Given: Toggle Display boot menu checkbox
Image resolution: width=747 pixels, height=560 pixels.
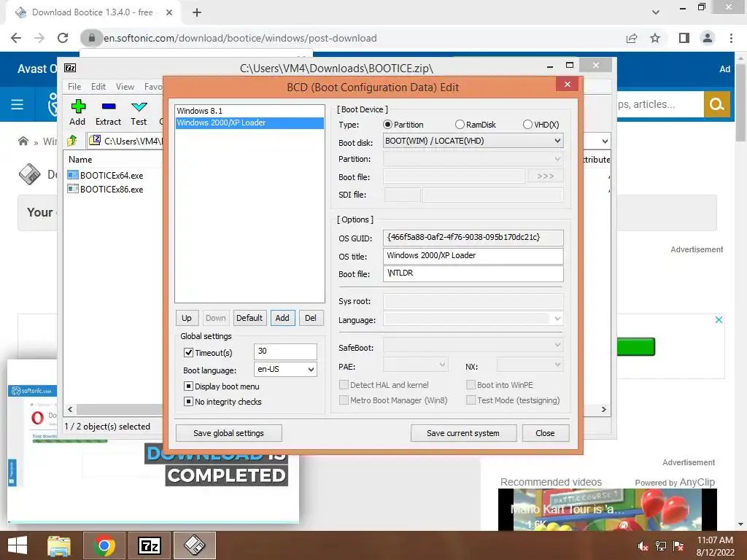Looking at the screenshot, I should pos(189,386).
